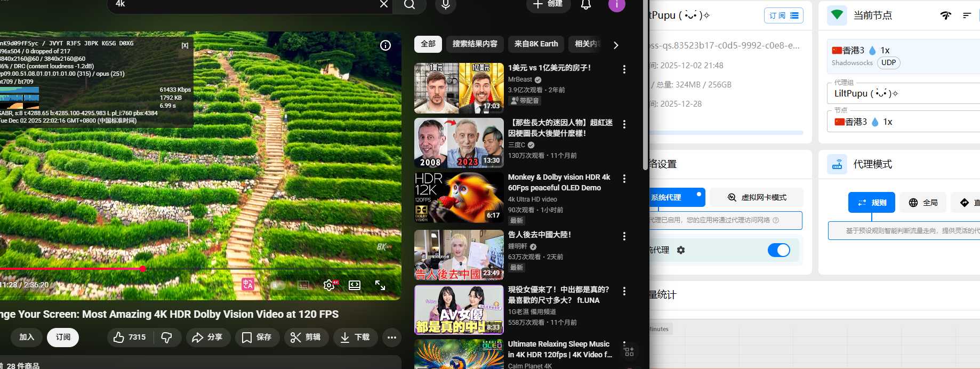This screenshot has width=980, height=369.
Task: Click the 下载 download button
Action: (x=355, y=337)
